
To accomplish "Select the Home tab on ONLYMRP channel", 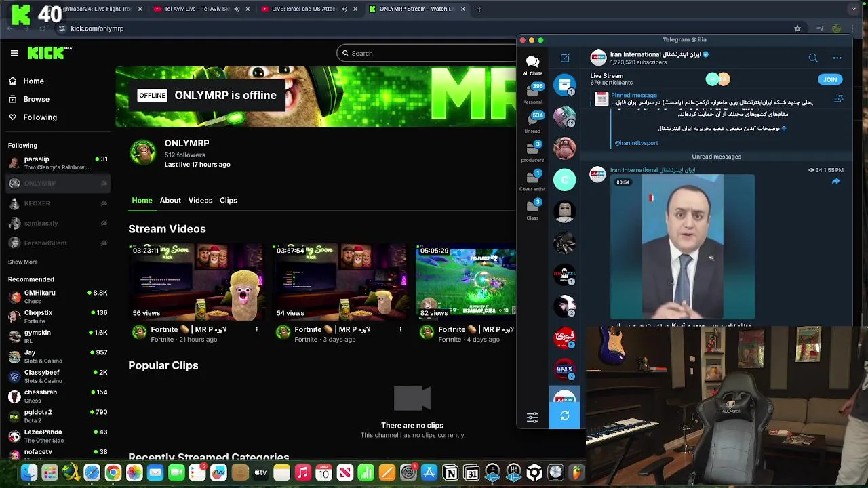I will pos(142,201).
